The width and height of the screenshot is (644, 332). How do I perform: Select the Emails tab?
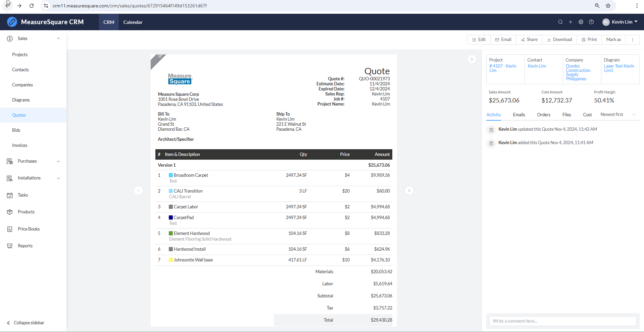(x=519, y=115)
